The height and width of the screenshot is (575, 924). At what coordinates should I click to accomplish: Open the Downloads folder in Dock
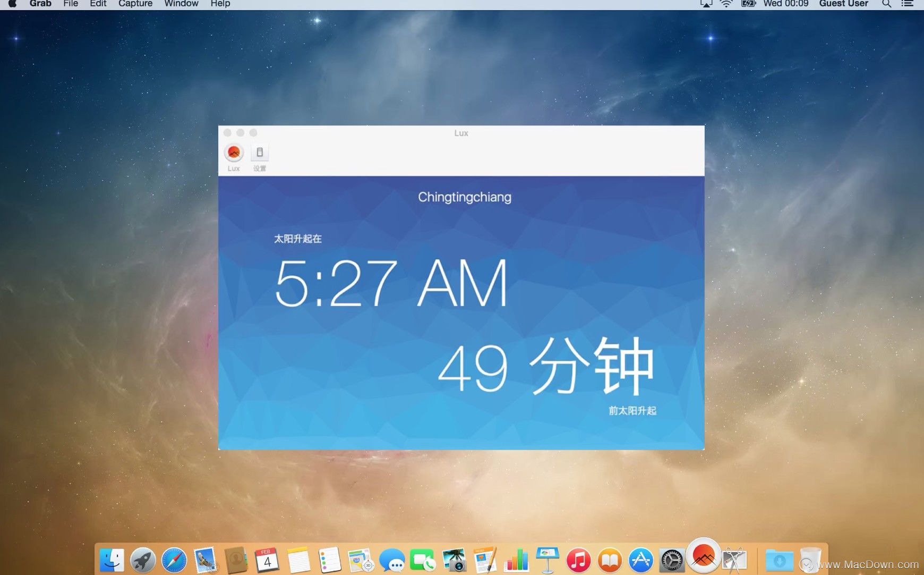click(779, 560)
